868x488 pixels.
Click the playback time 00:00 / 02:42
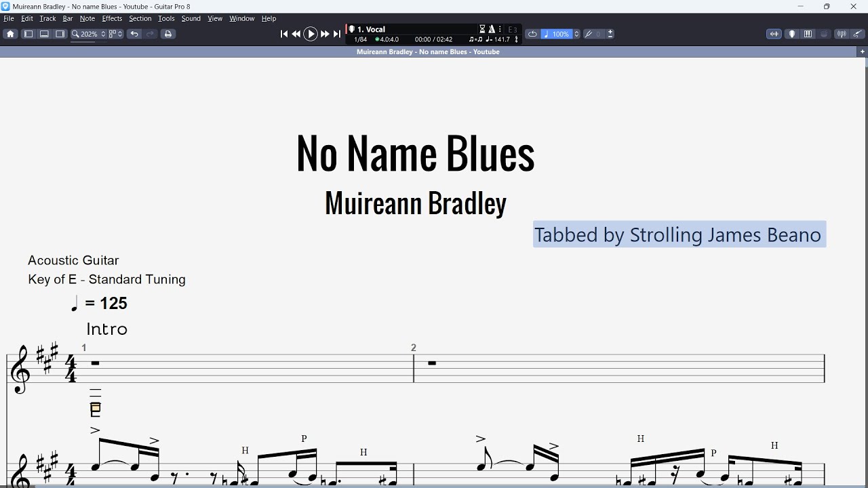click(433, 39)
